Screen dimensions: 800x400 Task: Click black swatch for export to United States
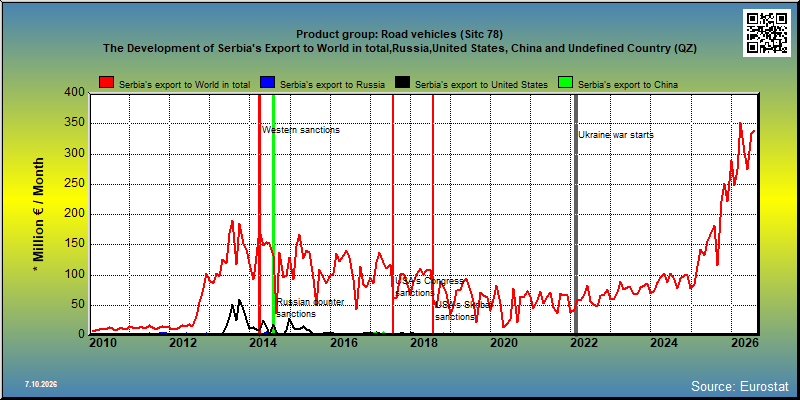tap(403, 83)
